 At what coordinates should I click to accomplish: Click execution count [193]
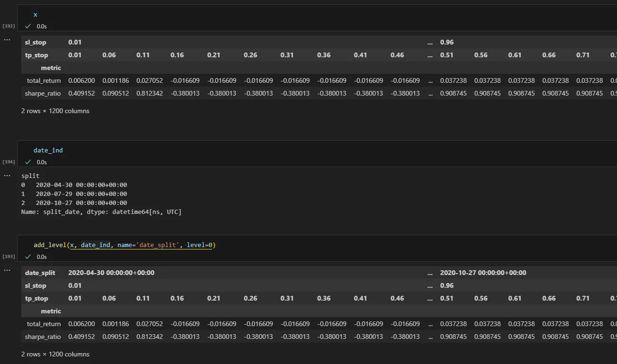point(9,257)
